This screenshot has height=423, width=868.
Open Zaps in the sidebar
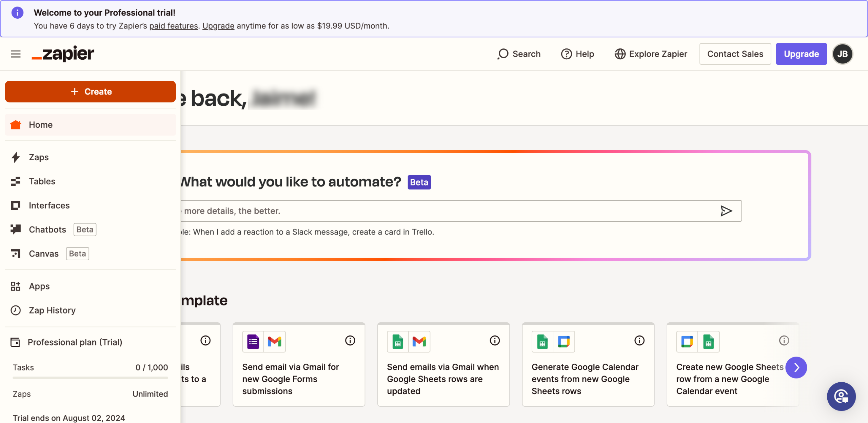click(39, 157)
